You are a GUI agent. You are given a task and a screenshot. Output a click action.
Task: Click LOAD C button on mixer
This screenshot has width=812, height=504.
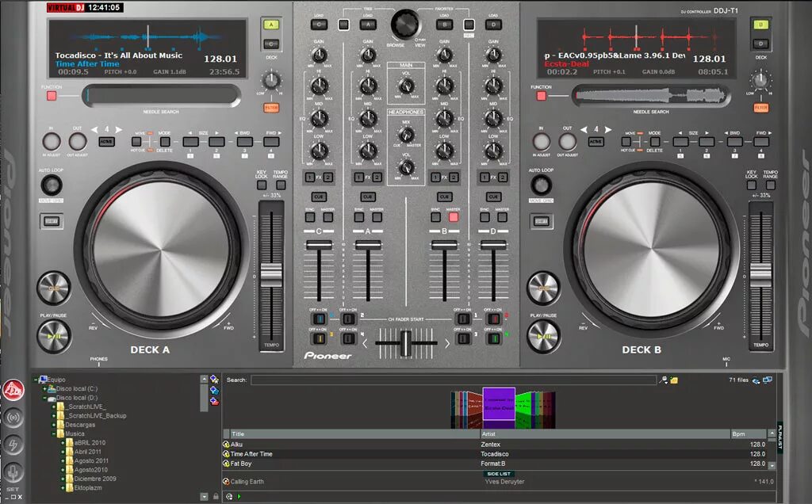pyautogui.click(x=319, y=25)
